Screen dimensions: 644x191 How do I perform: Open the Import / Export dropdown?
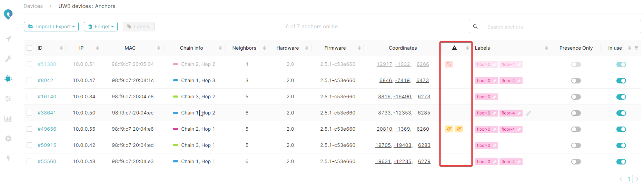(x=51, y=27)
